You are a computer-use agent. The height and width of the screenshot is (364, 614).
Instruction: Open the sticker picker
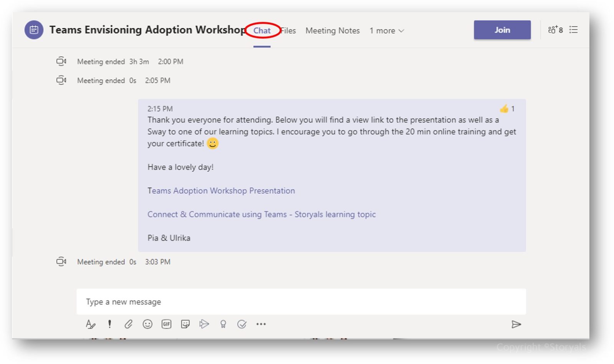pos(185,324)
